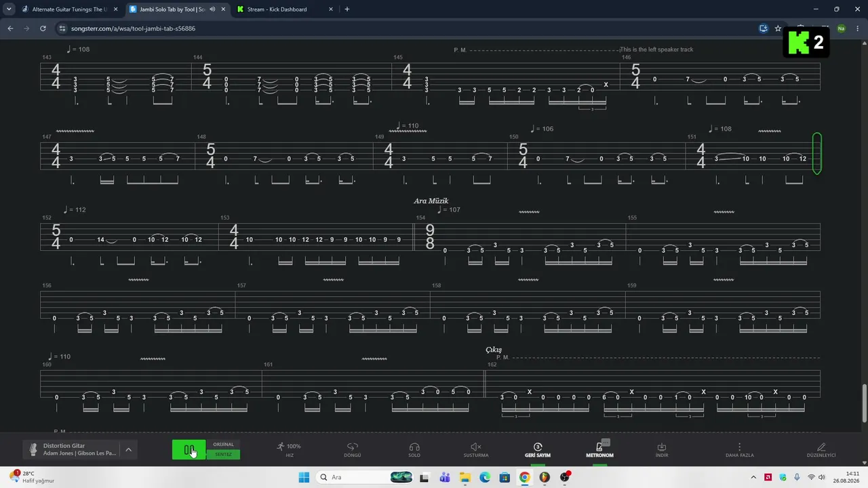The height and width of the screenshot is (488, 868).
Task: Download the tab via İNDİR
Action: click(x=662, y=450)
